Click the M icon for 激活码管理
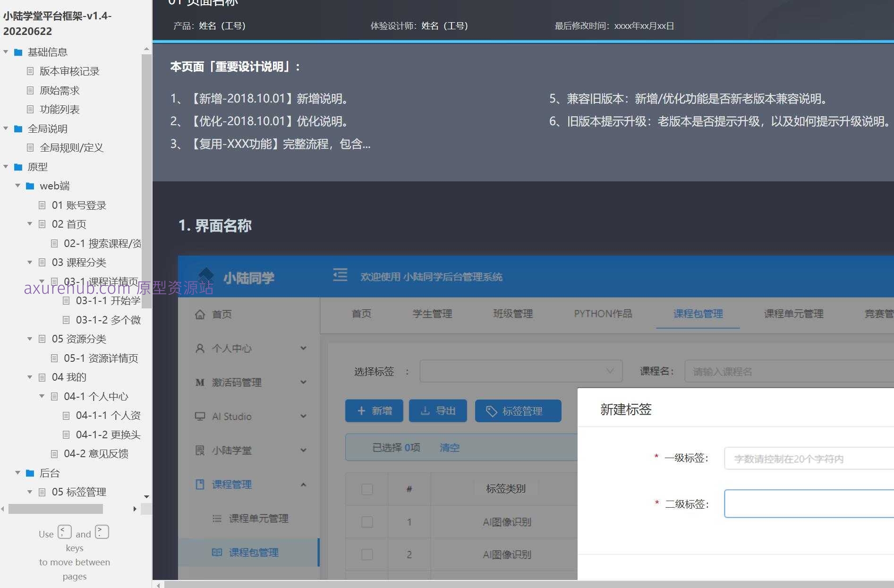The image size is (894, 588). 199,383
